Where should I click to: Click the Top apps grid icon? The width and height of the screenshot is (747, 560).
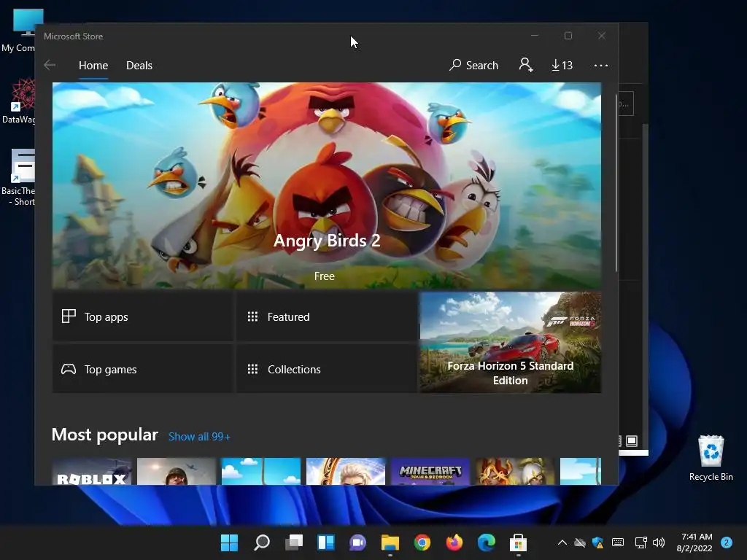click(x=69, y=316)
